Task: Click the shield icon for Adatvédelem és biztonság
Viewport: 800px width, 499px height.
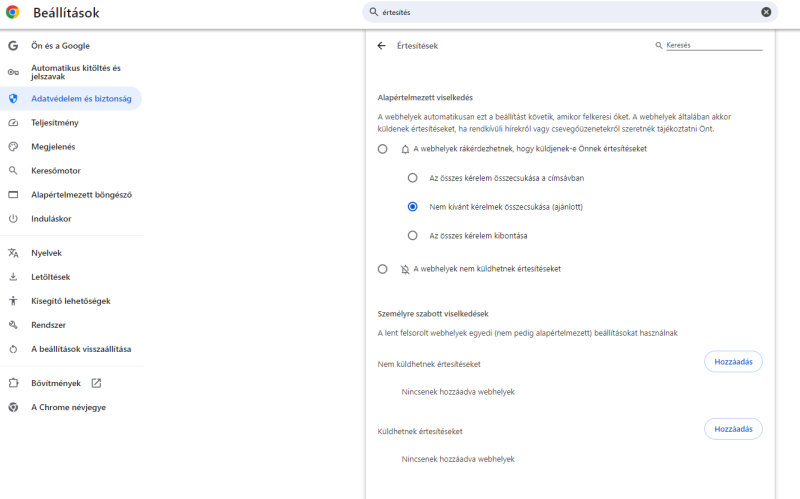Action: (13, 98)
